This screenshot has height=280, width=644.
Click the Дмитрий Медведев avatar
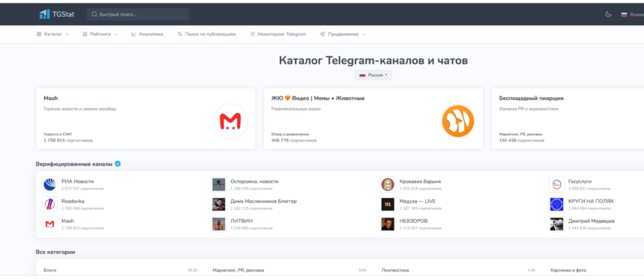[x=557, y=224]
